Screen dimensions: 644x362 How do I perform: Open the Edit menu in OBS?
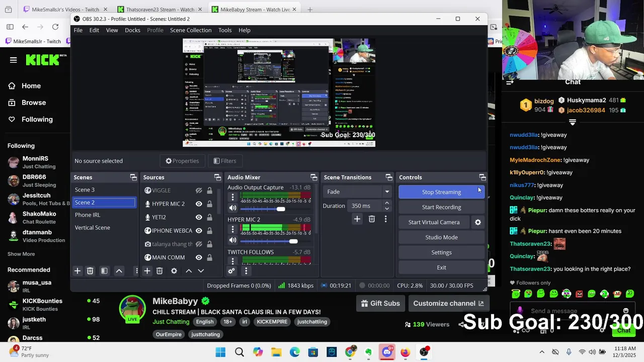94,30
